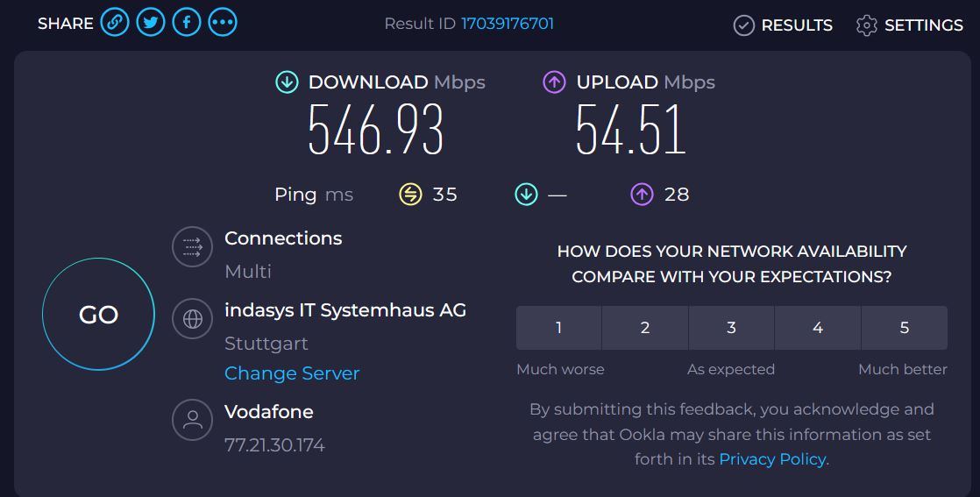Screen dimensions: 980x497
Task: Rate network availability as 1
Action: pyautogui.click(x=558, y=328)
